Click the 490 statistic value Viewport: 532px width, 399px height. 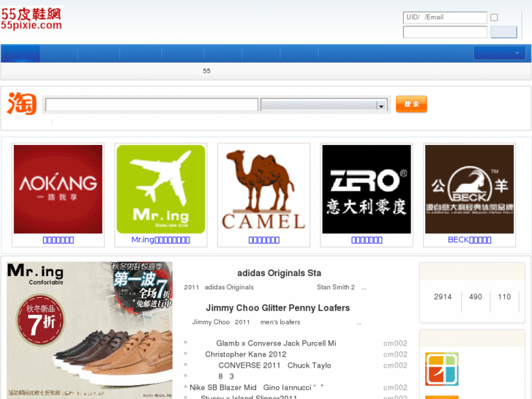475,297
